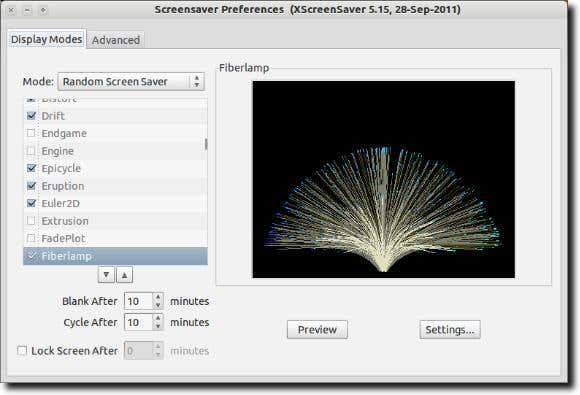
Task: Tick the Lock Screen After checkbox
Action: click(22, 351)
